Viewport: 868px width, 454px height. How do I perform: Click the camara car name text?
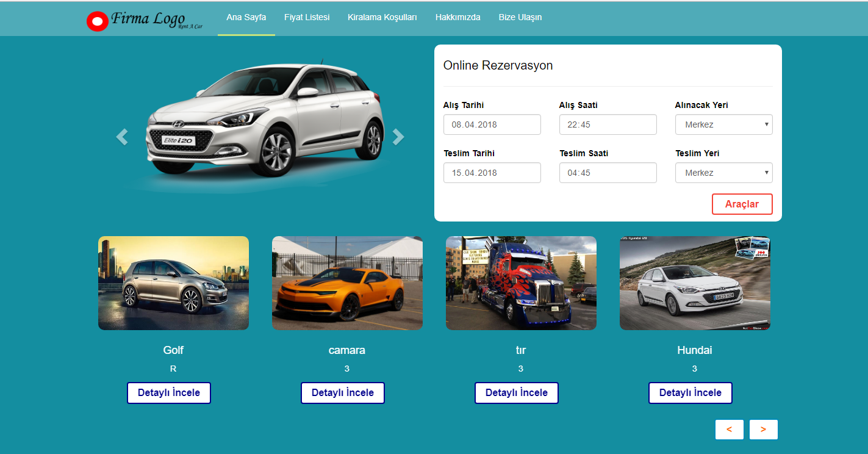(347, 350)
